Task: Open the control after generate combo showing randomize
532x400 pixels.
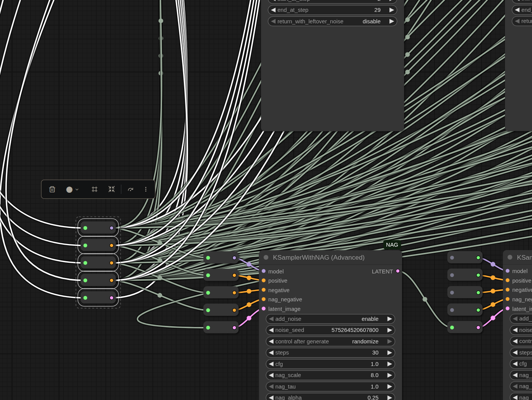Action: coord(331,341)
